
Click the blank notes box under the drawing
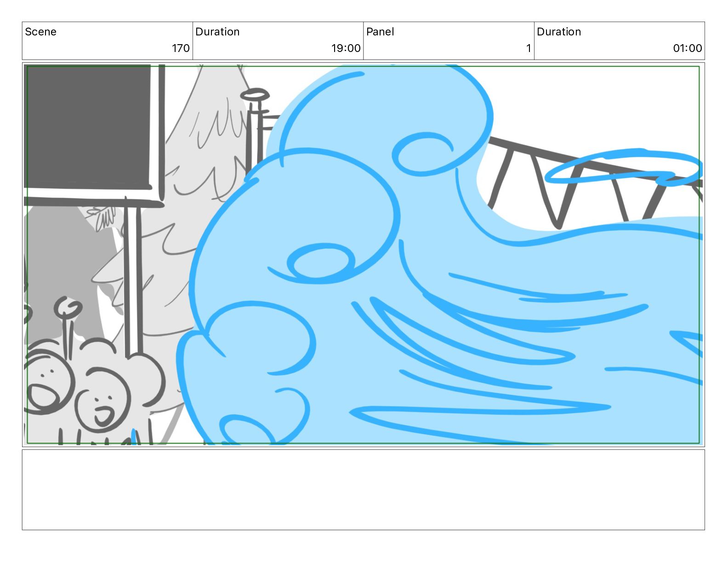[x=363, y=489]
